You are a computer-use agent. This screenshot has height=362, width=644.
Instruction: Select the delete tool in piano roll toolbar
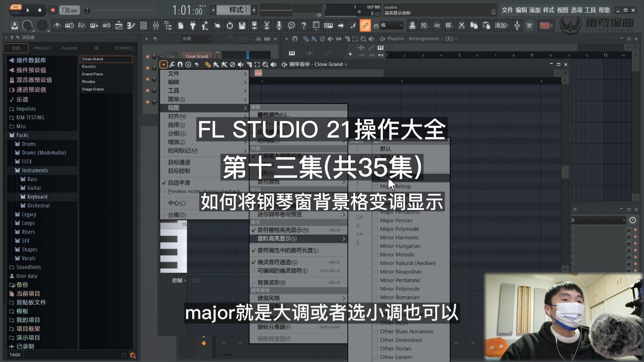[x=232, y=65]
